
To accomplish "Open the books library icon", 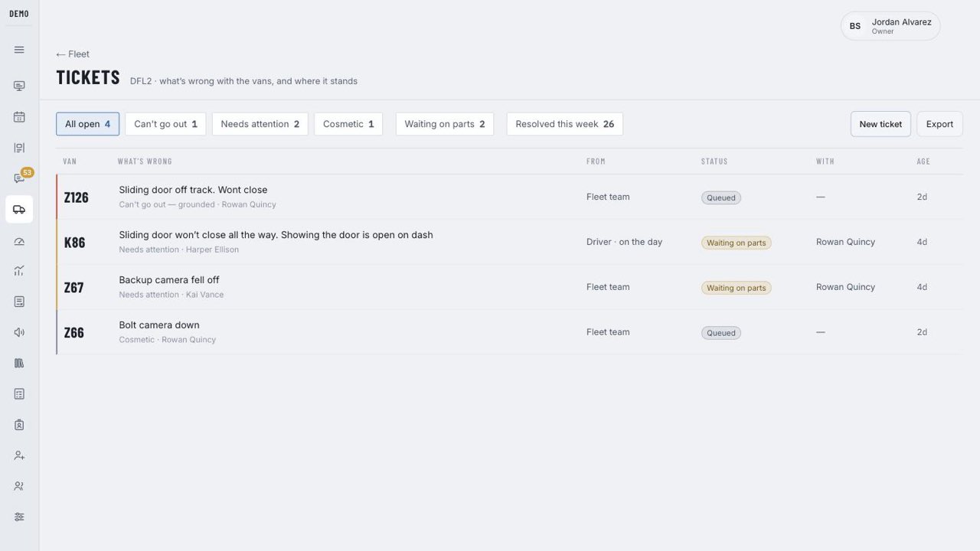I will pos(19,363).
